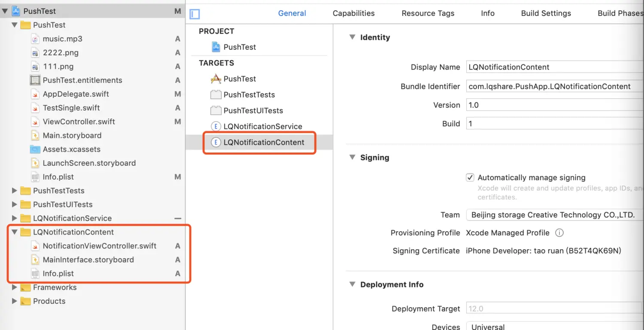Screen dimensions: 644x330
Task: Click the TestSingle.swift Swift file icon
Action: (x=35, y=108)
